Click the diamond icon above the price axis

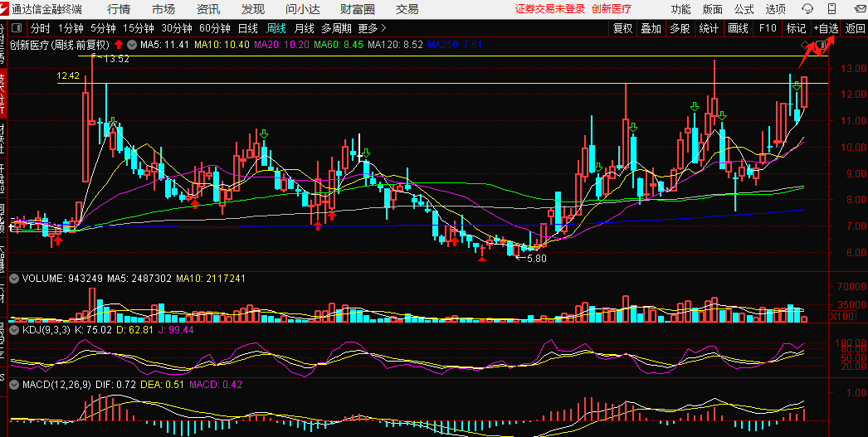click(804, 45)
